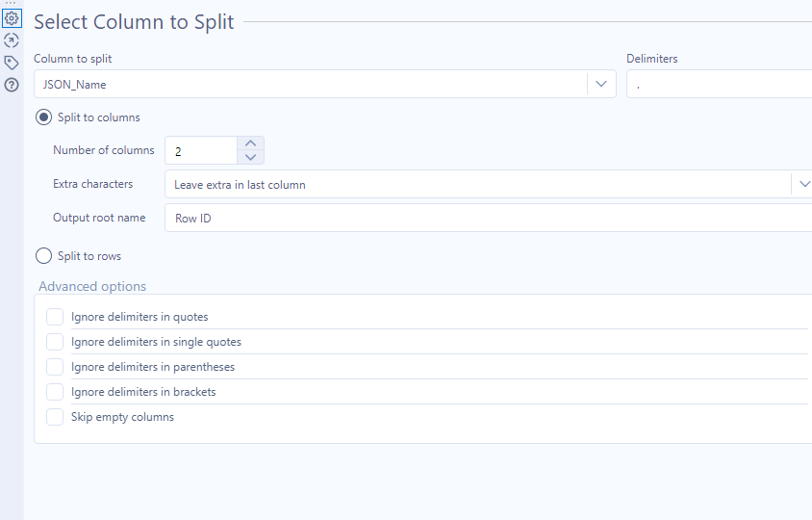Enable Ignore delimiters in brackets

(x=55, y=392)
